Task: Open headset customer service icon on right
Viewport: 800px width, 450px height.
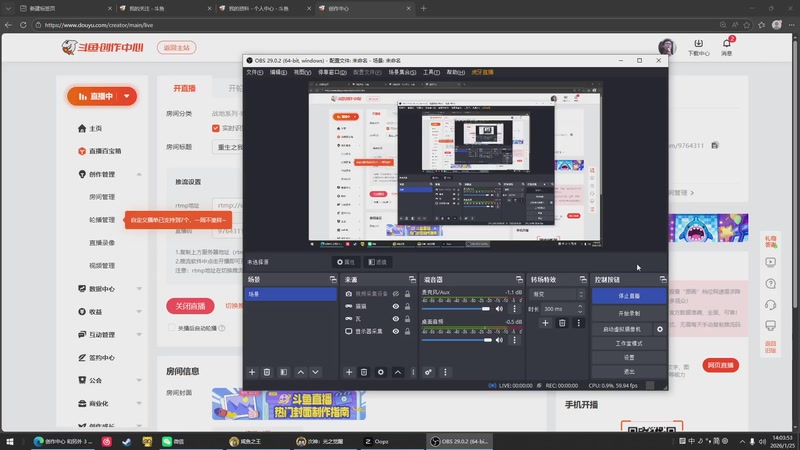Action: point(770,305)
